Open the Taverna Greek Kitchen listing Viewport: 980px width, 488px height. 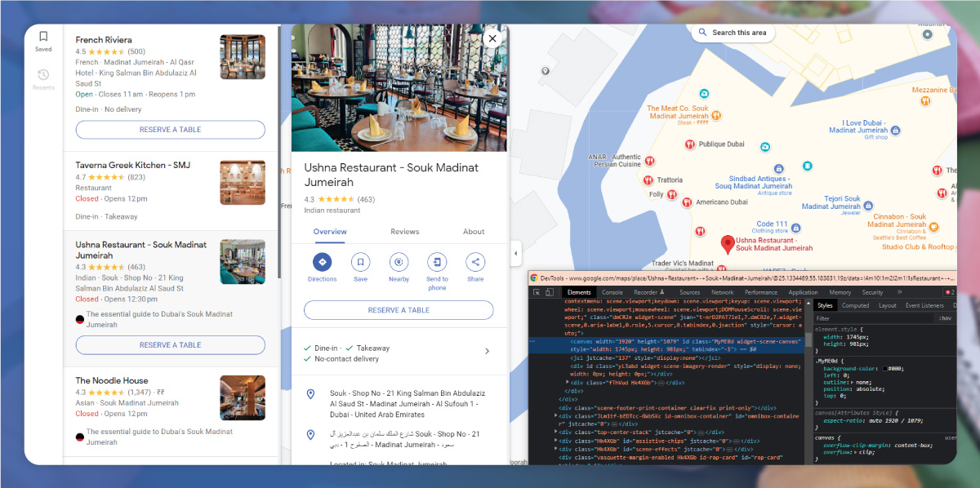click(170, 191)
